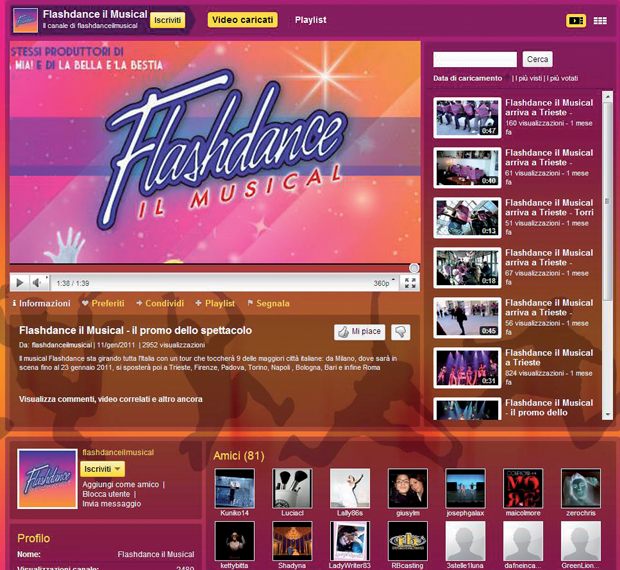
Task: Open friend 3stelle1luna default avatar
Action: click(465, 541)
